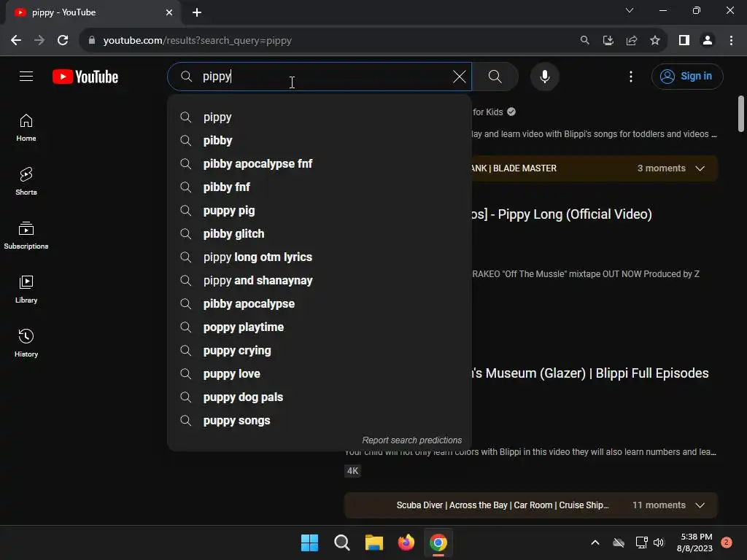Screen dimensions: 747x560
Task: Click the 4K badge
Action: coord(352,471)
